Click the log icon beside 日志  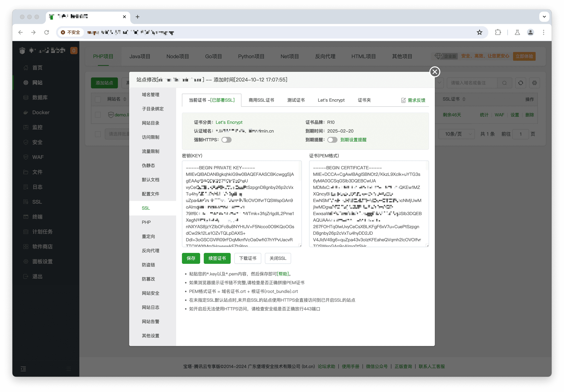(x=26, y=187)
